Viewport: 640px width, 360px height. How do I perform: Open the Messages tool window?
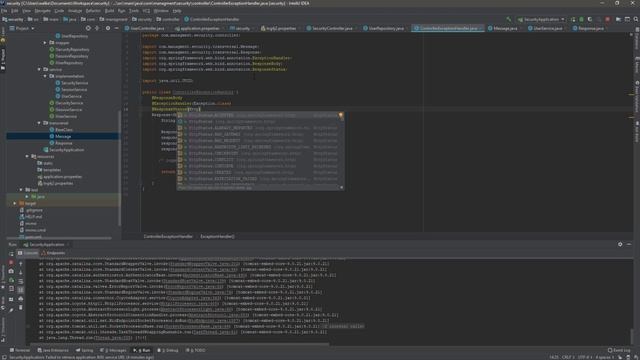pyautogui.click(x=113, y=350)
